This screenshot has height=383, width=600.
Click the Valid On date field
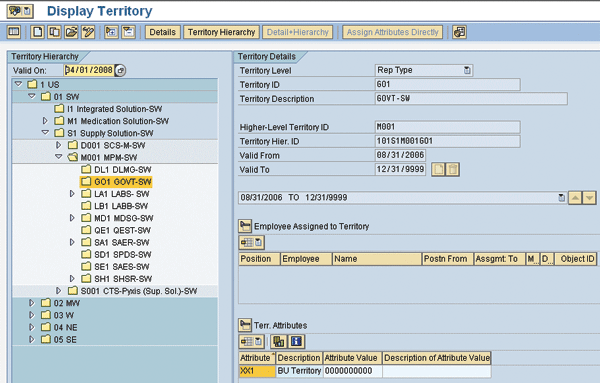coord(89,70)
